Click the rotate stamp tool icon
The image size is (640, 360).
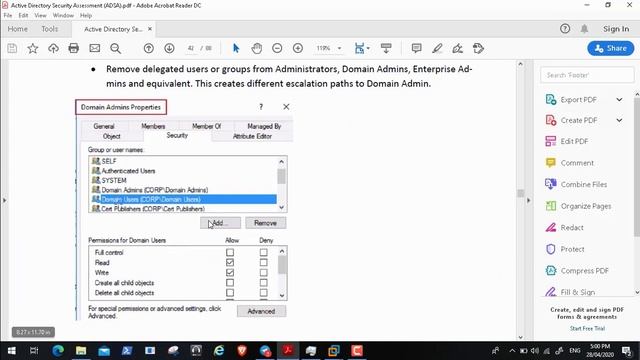point(478,48)
